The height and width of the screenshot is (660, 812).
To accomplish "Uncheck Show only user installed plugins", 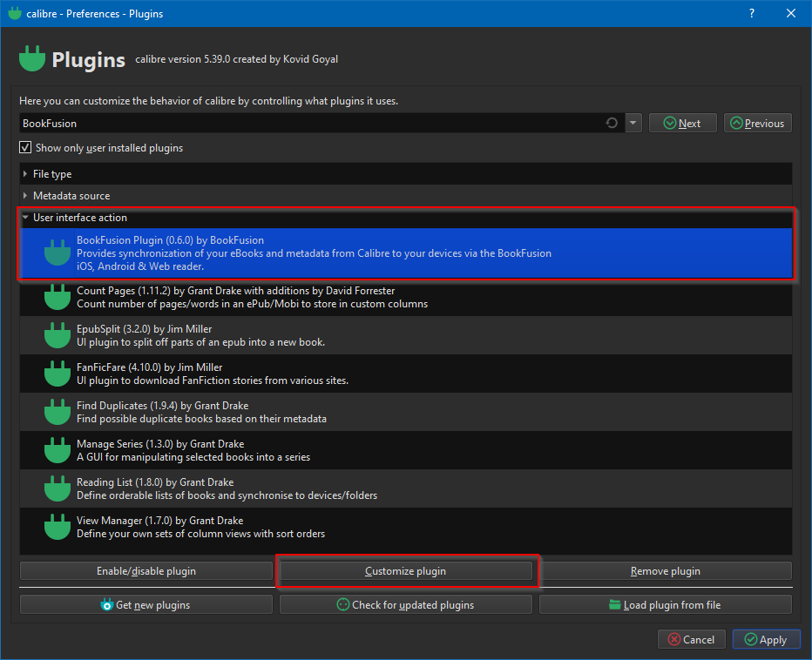I will 25,147.
